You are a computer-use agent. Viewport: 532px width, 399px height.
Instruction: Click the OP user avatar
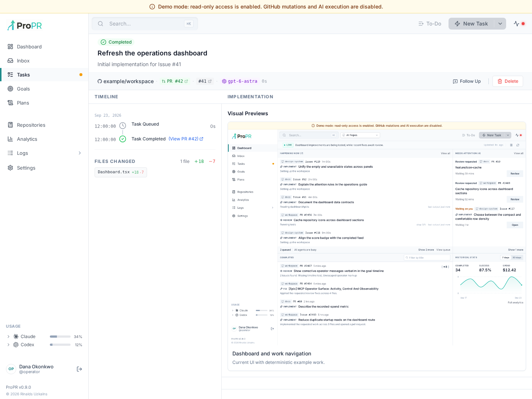click(x=11, y=369)
